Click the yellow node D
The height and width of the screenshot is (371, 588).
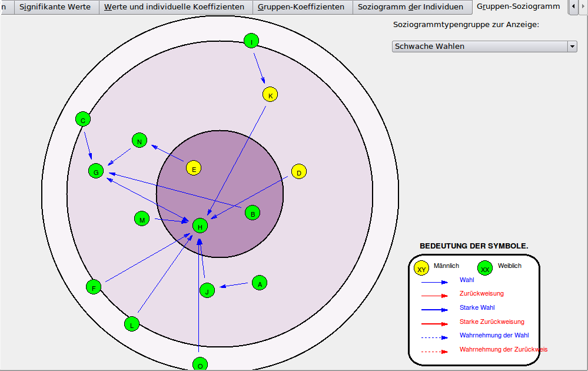(299, 172)
